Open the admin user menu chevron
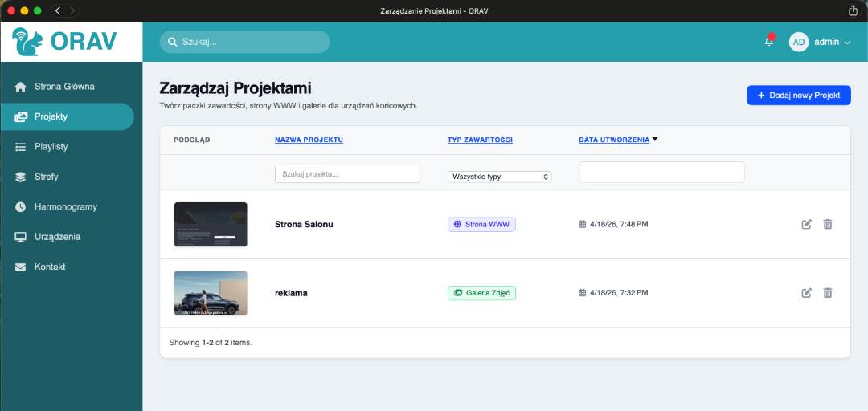This screenshot has height=411, width=868. 847,43
